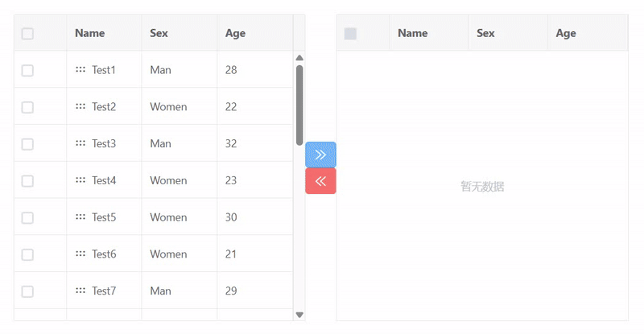Image resolution: width=644 pixels, height=334 pixels.
Task: Click the drag handle icon beside Test2
Action: (80, 106)
